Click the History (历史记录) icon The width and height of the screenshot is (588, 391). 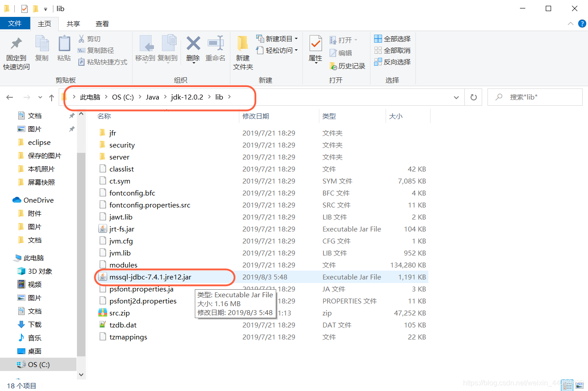(333, 66)
